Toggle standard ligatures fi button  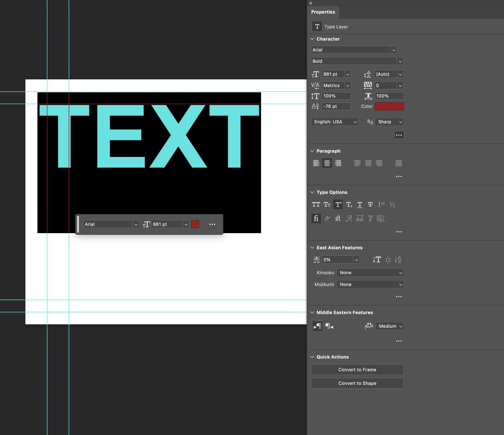(316, 218)
